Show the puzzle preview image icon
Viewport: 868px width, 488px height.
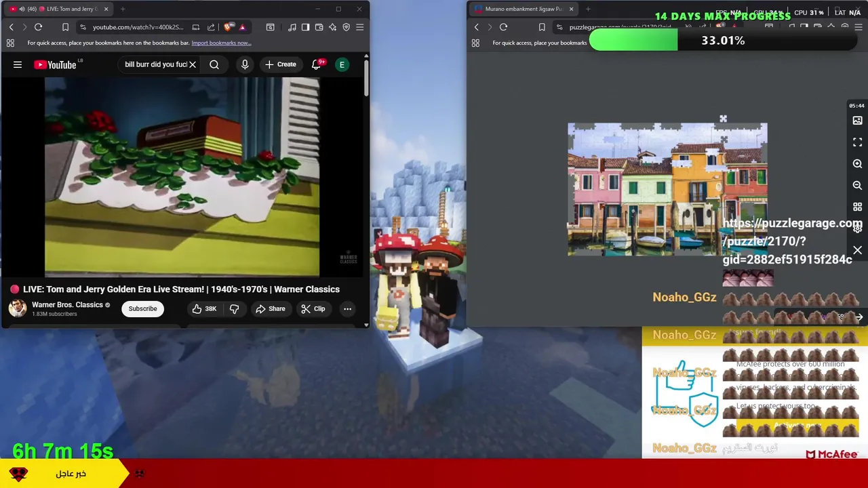pyautogui.click(x=857, y=121)
